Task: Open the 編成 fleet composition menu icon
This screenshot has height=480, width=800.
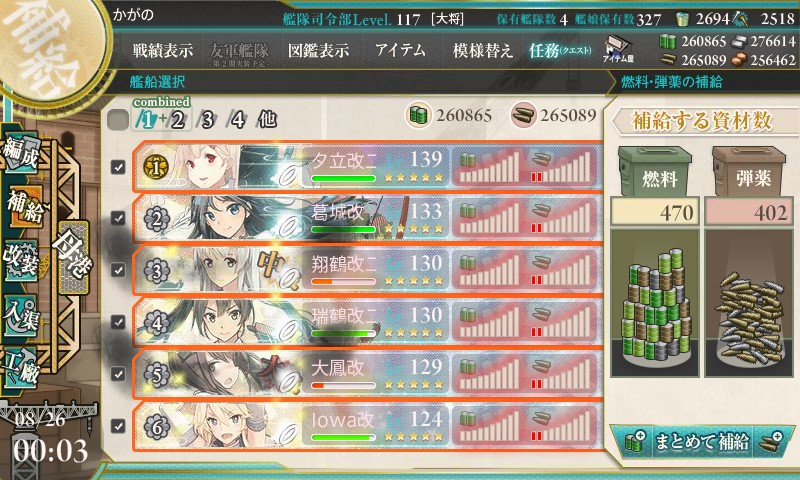Action: click(21, 153)
